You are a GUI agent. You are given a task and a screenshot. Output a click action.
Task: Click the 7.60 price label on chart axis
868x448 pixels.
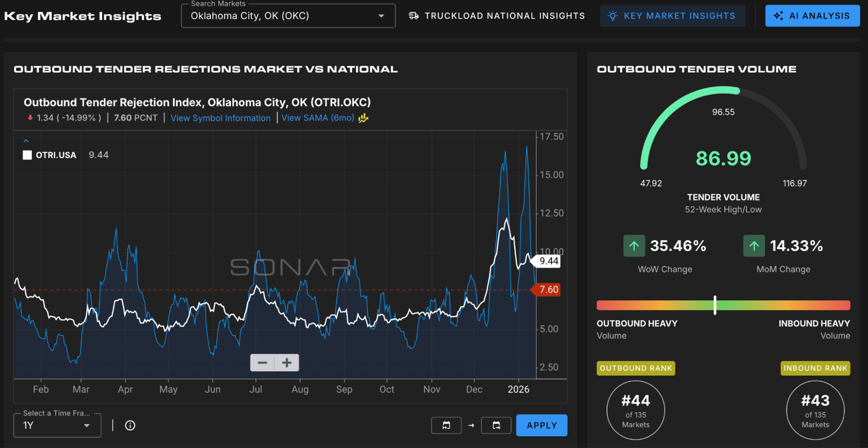[x=548, y=289]
